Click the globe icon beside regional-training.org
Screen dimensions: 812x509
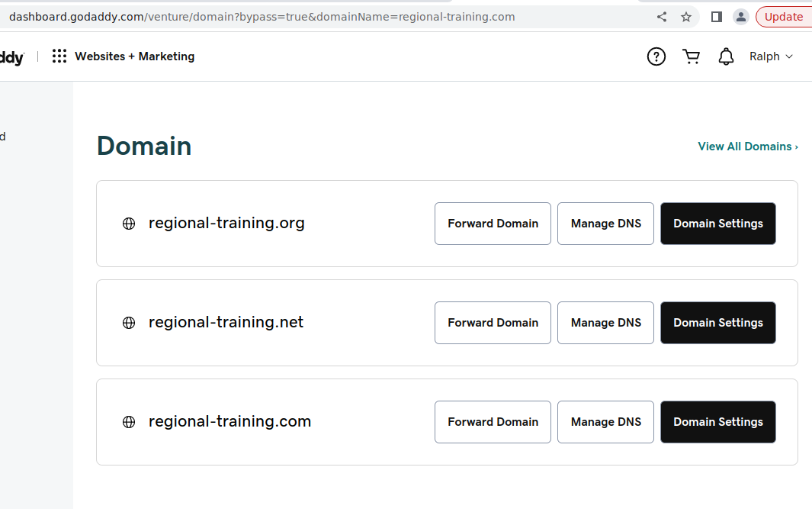[x=129, y=224]
